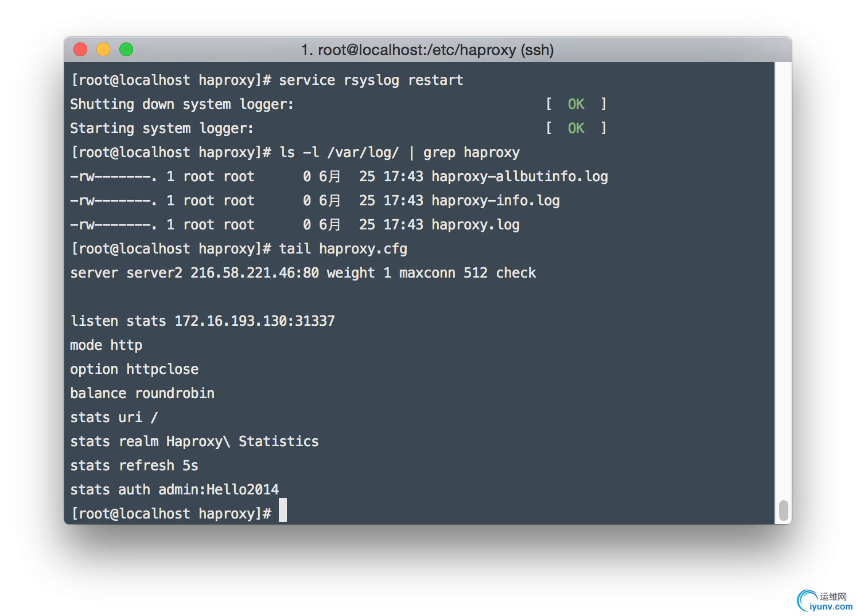Close the terminal window with red button
Image resolution: width=856 pixels, height=616 pixels.
[80, 49]
